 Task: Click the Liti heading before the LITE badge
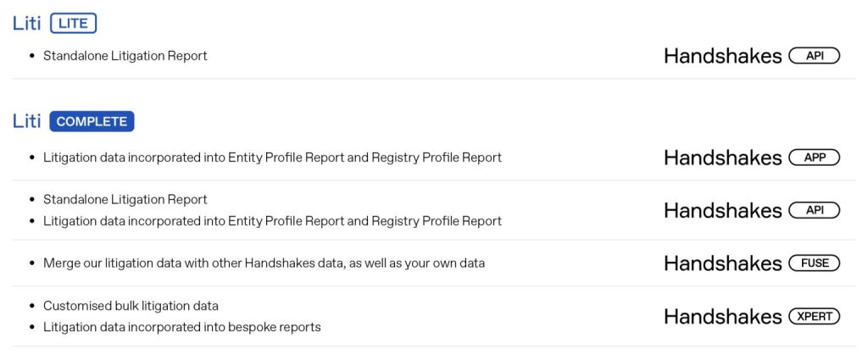tap(27, 24)
